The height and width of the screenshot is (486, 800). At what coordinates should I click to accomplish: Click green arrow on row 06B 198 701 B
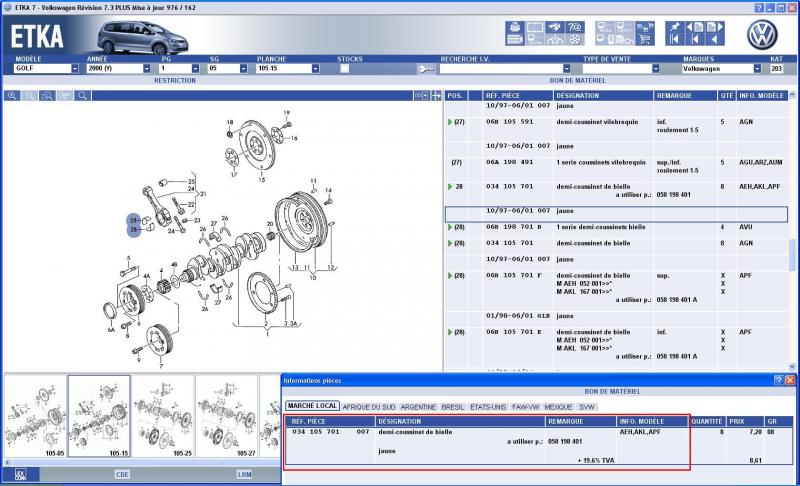click(x=450, y=227)
